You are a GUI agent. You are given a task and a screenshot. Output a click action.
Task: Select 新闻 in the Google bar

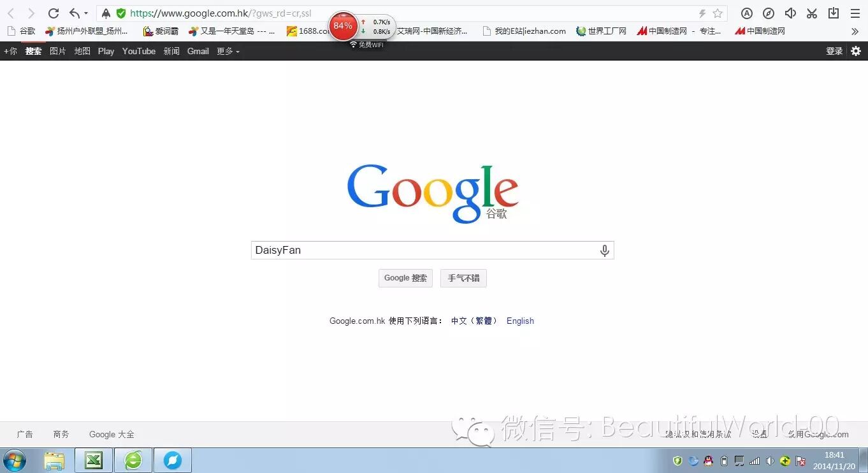tap(171, 51)
